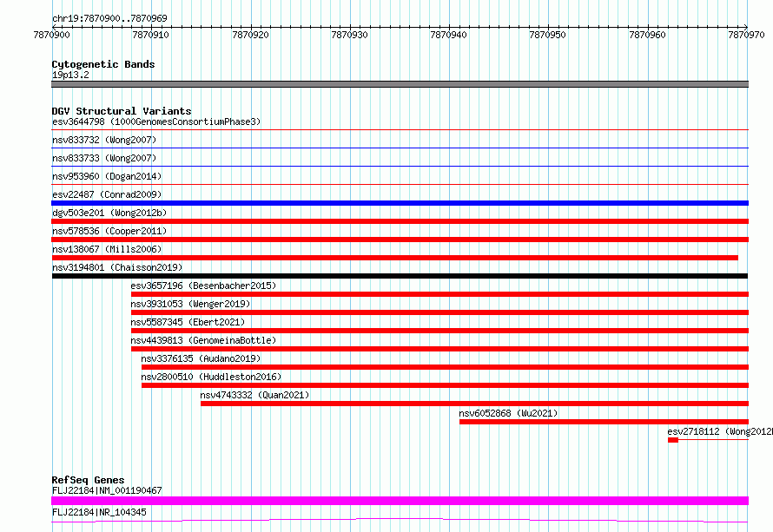
Task: Click the 19p13.2 band label
Action: pos(70,75)
